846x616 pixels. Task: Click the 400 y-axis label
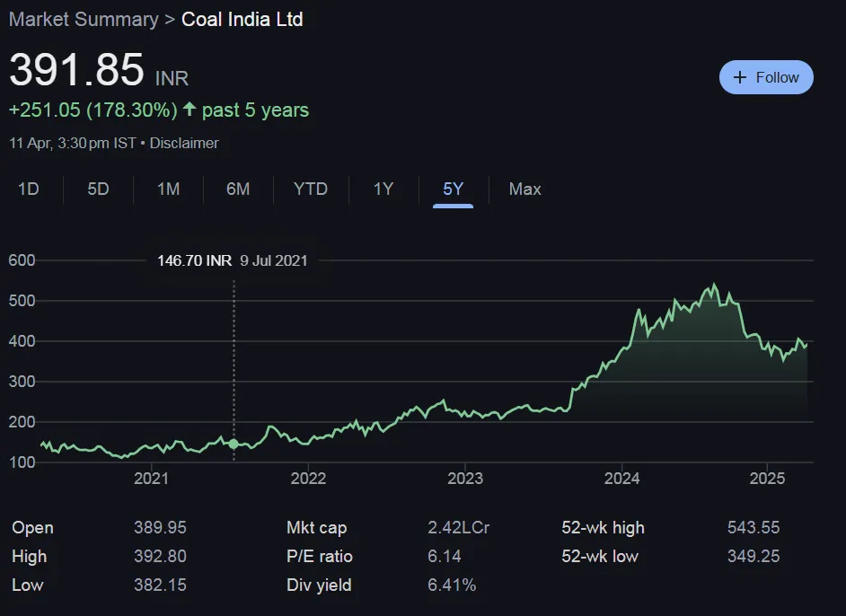click(x=22, y=341)
